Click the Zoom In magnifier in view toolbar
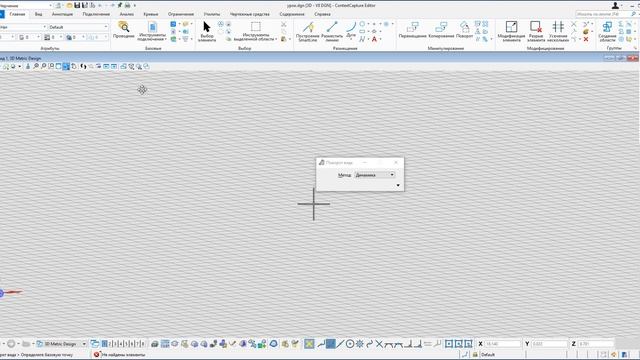 tap(36, 66)
